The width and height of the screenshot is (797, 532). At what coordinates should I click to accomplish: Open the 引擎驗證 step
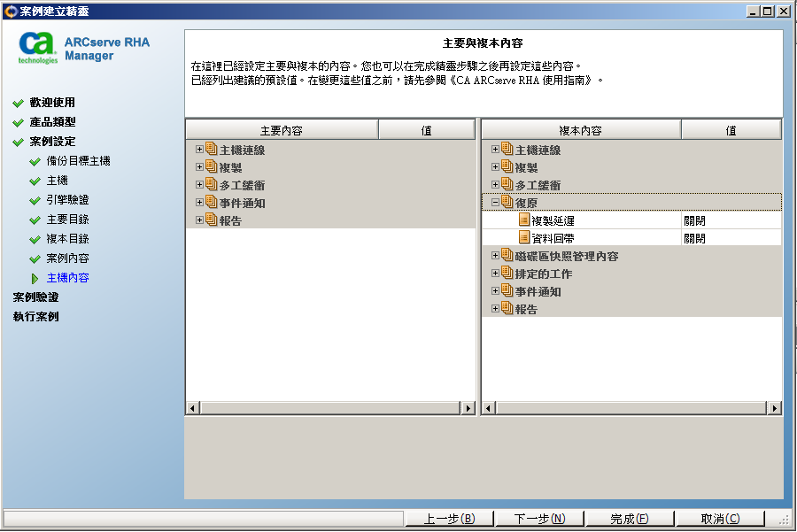pyautogui.click(x=67, y=200)
